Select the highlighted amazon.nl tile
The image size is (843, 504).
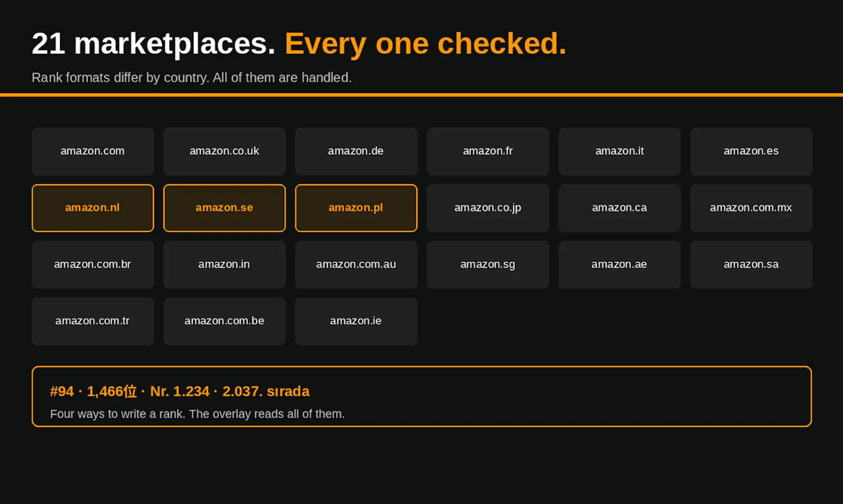point(93,208)
